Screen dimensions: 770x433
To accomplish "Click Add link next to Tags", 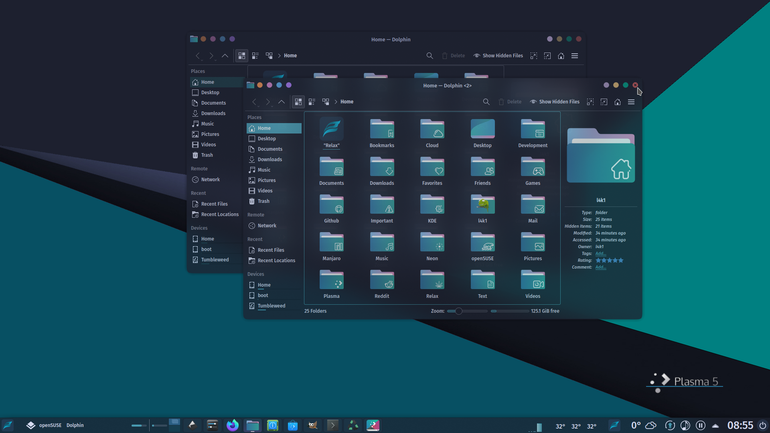I will 600,253.
